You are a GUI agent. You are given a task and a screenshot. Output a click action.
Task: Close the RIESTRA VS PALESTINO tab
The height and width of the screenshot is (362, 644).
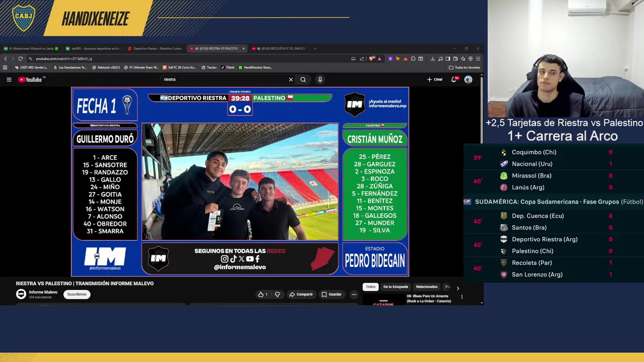tap(244, 49)
